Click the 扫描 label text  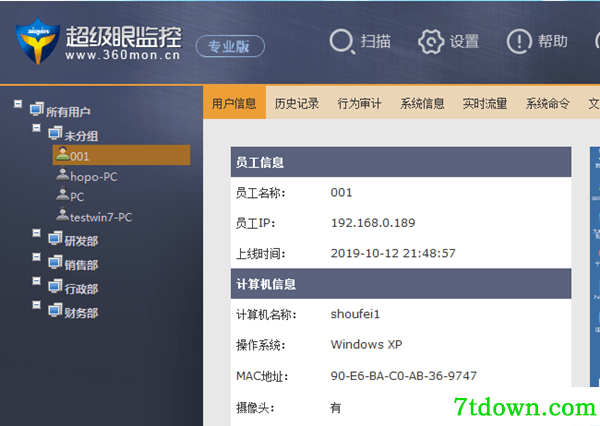[375, 41]
